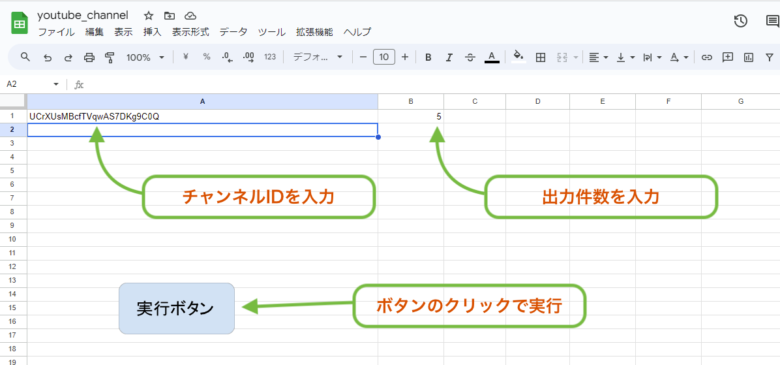Select the paint format tool

pyautogui.click(x=109, y=58)
